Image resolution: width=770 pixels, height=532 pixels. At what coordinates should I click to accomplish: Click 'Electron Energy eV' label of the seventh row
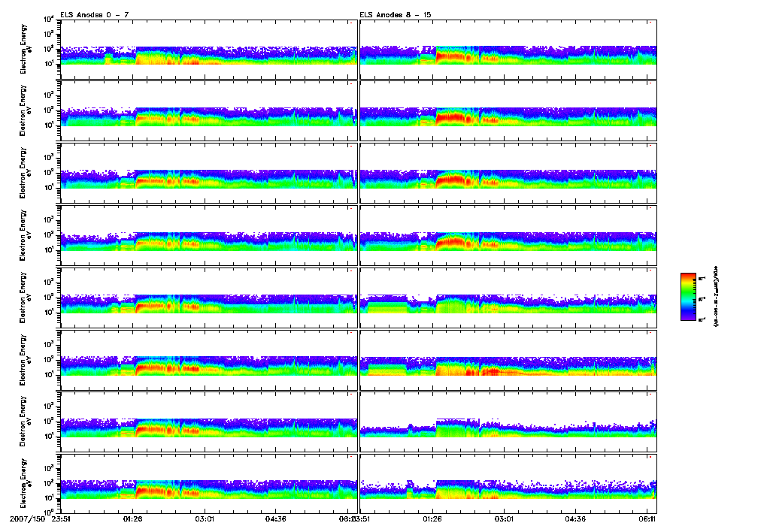26,422
